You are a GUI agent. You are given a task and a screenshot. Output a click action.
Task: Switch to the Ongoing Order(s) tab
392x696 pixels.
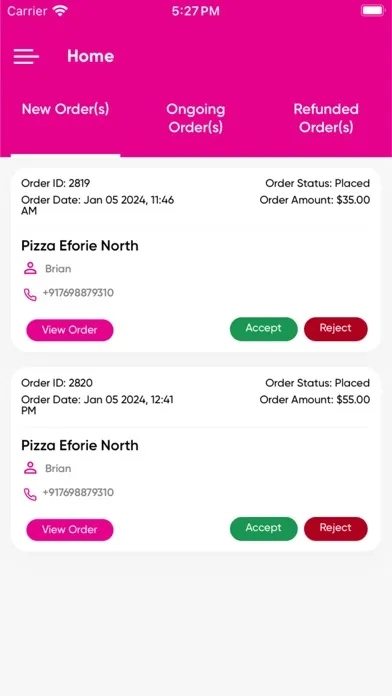tap(196, 118)
